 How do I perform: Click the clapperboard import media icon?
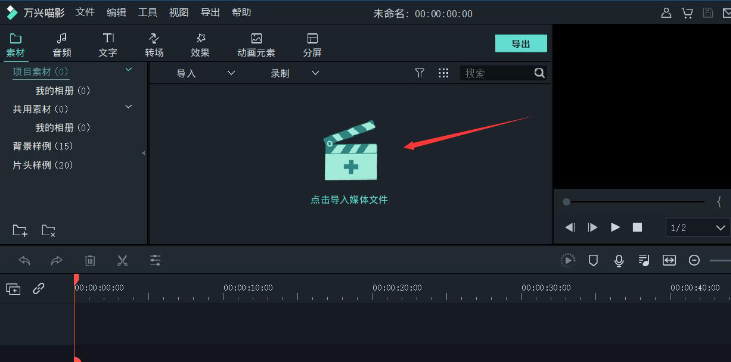click(x=351, y=151)
